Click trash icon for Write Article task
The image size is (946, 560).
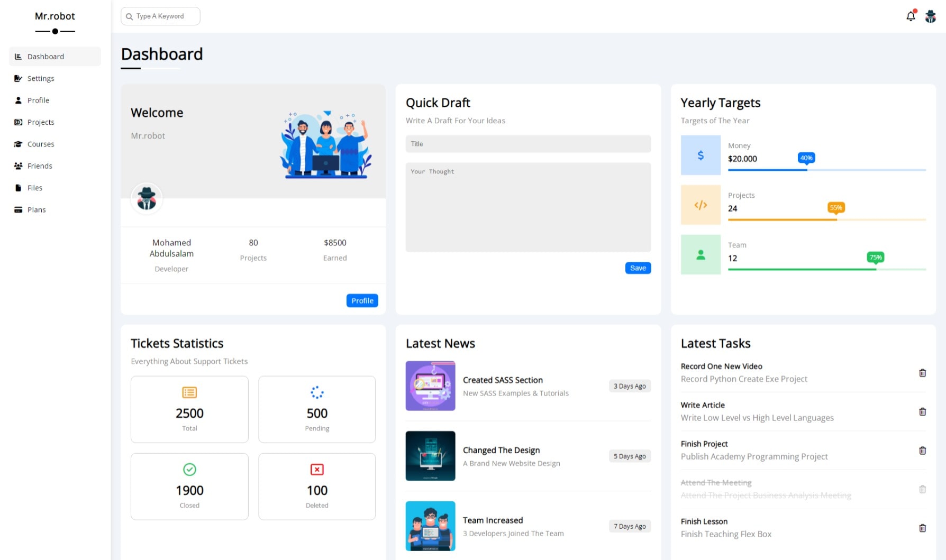922,411
